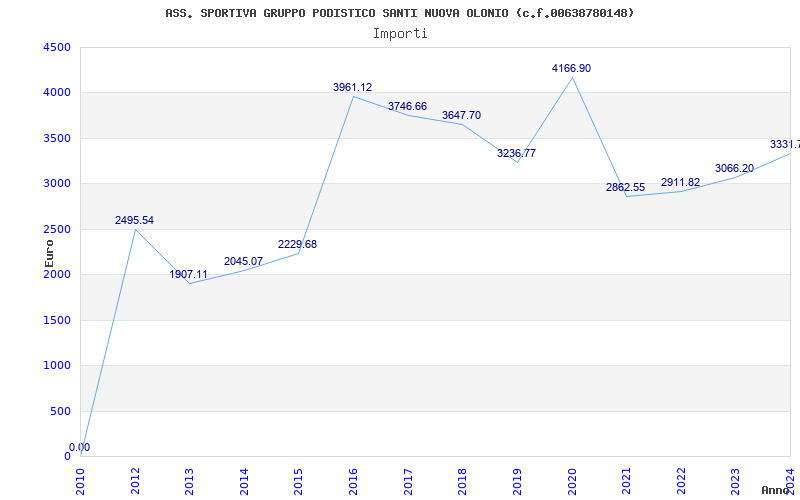Click the 4166.90 maximum value label
This screenshot has width=800, height=500.
(571, 68)
